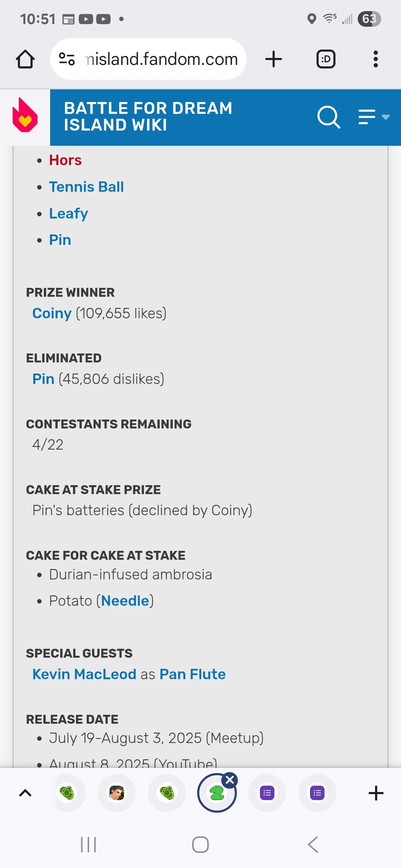Close the active green tab with the X badge
The image size is (401, 868).
(x=230, y=780)
